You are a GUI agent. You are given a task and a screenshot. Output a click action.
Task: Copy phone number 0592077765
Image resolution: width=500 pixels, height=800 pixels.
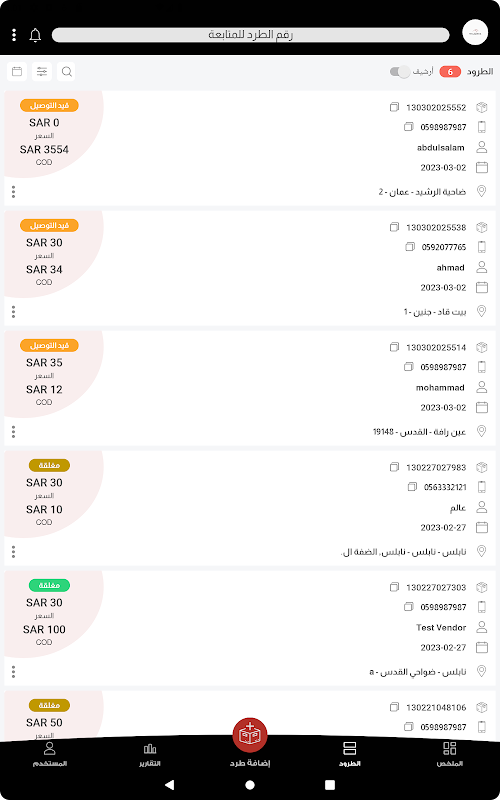pyautogui.click(x=410, y=247)
